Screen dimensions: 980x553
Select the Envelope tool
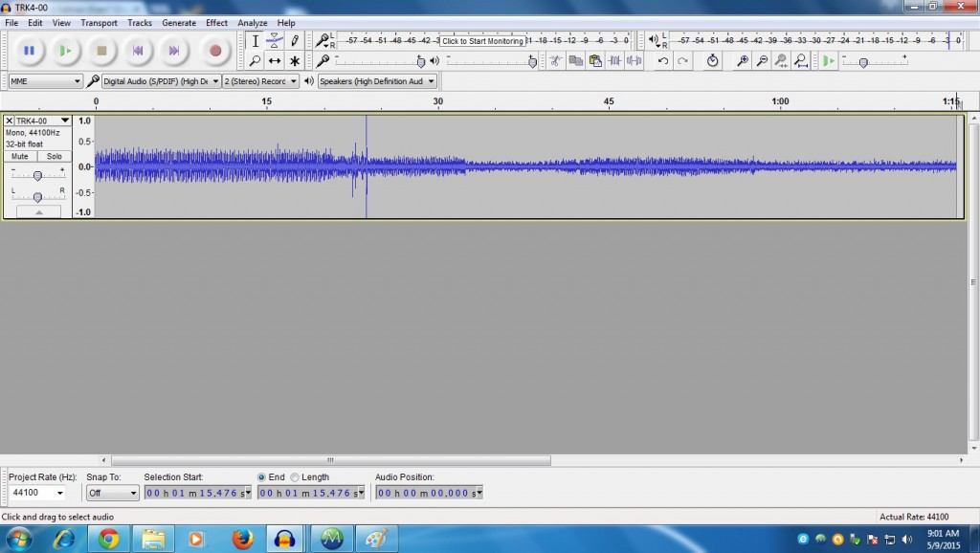click(x=274, y=41)
